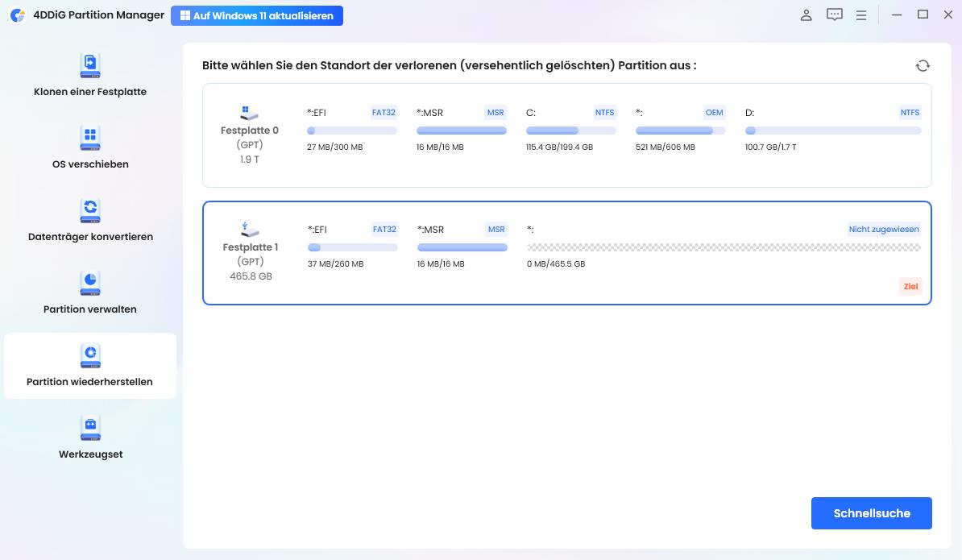962x560 pixels.
Task: Open the Werkzeugset panel
Action: tap(89, 439)
